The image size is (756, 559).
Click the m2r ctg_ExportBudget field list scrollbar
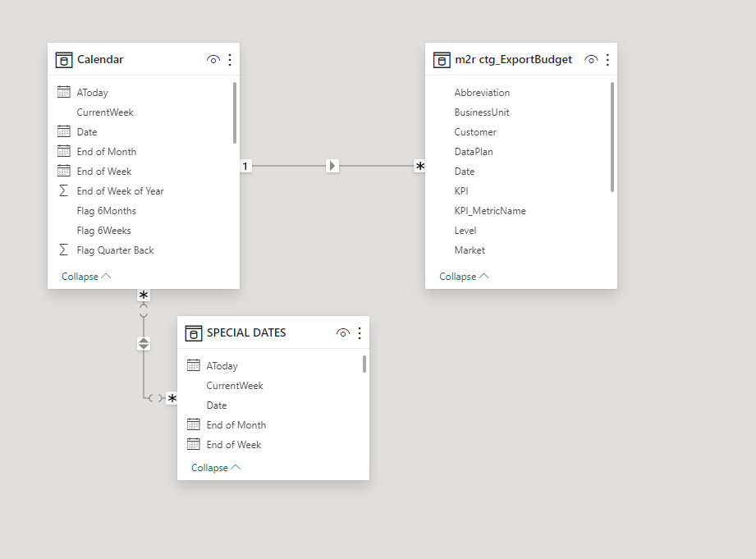(x=612, y=136)
